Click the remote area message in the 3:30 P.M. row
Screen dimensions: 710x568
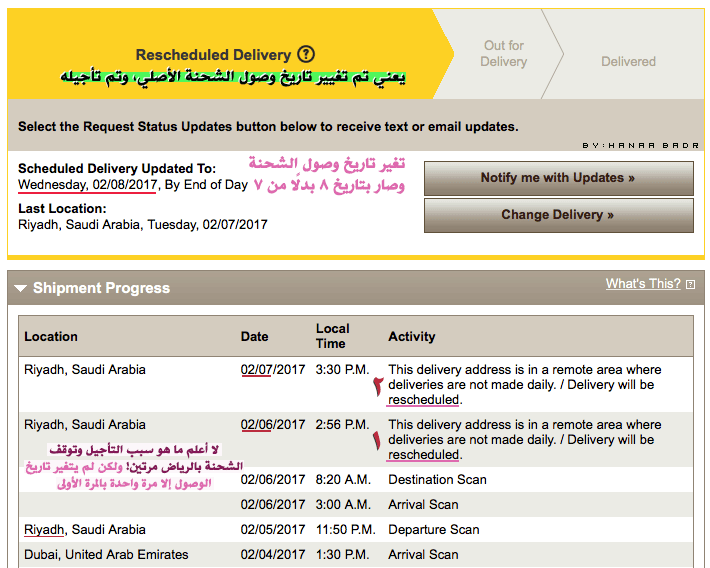coord(524,385)
